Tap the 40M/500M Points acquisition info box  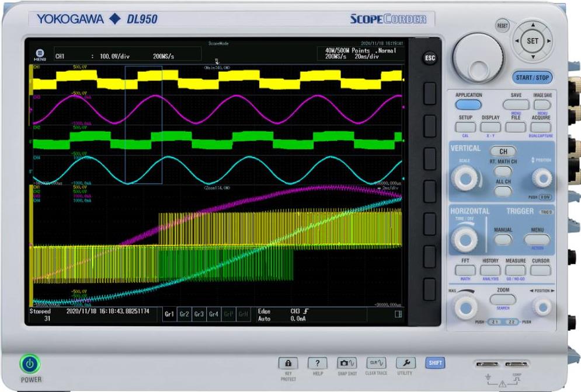(360, 54)
